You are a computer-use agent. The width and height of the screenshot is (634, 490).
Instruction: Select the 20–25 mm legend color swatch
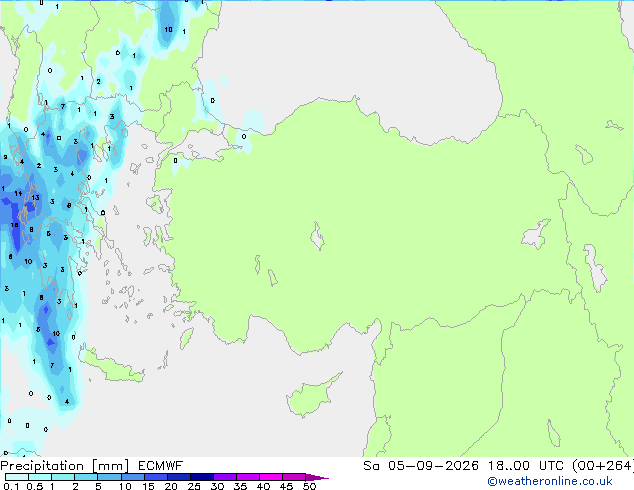coord(179,477)
